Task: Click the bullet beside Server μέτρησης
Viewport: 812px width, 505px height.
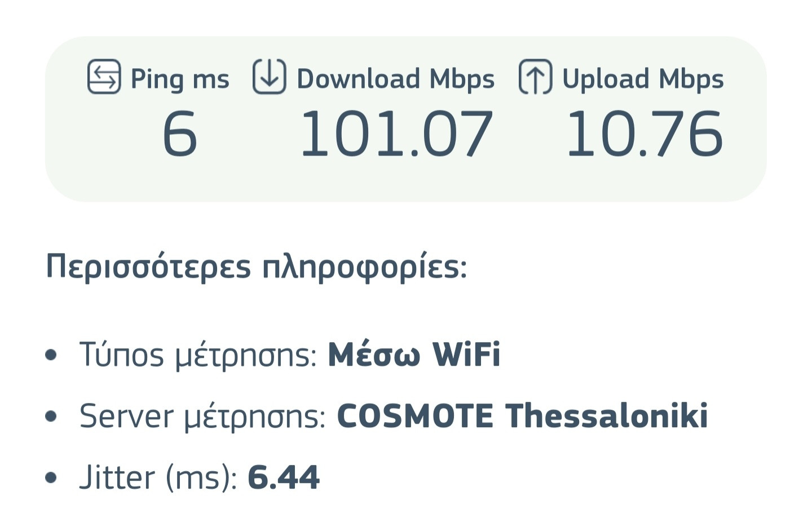Action: [x=51, y=417]
